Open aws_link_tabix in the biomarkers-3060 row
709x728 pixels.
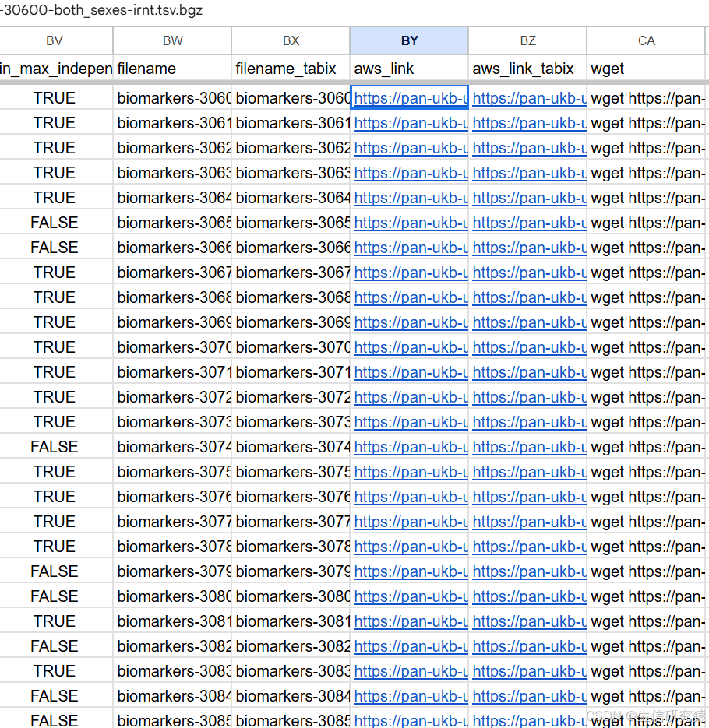point(529,98)
